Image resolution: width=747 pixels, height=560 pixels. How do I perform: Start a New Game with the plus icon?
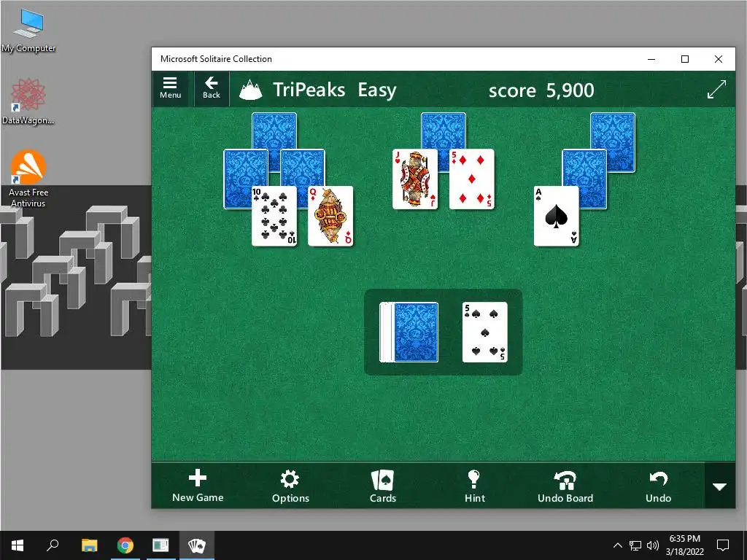point(197,486)
